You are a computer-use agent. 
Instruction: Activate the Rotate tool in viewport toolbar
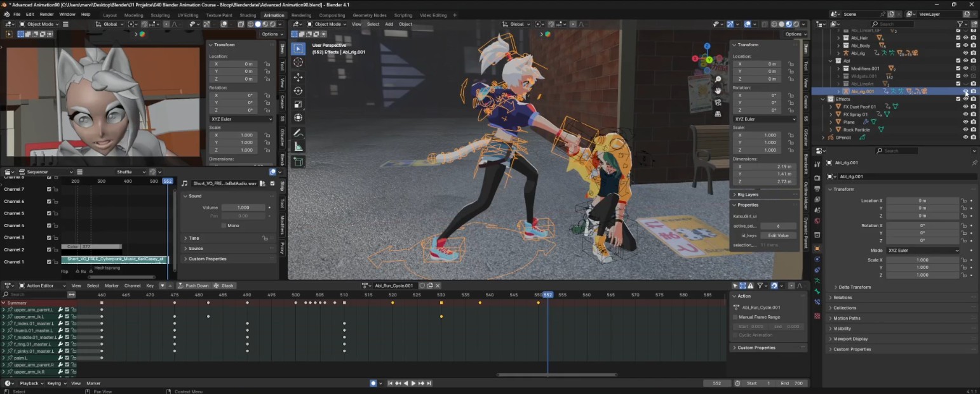pos(299,90)
